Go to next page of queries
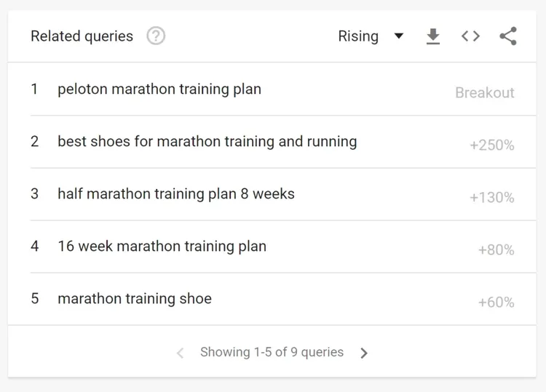The height and width of the screenshot is (392, 546). 364,353
